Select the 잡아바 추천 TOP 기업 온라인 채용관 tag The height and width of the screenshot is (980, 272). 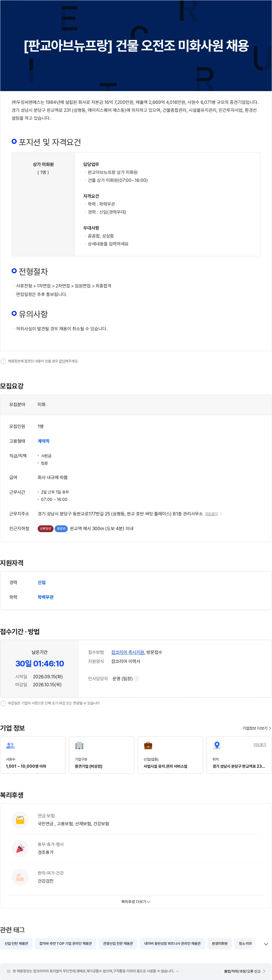[x=66, y=943]
